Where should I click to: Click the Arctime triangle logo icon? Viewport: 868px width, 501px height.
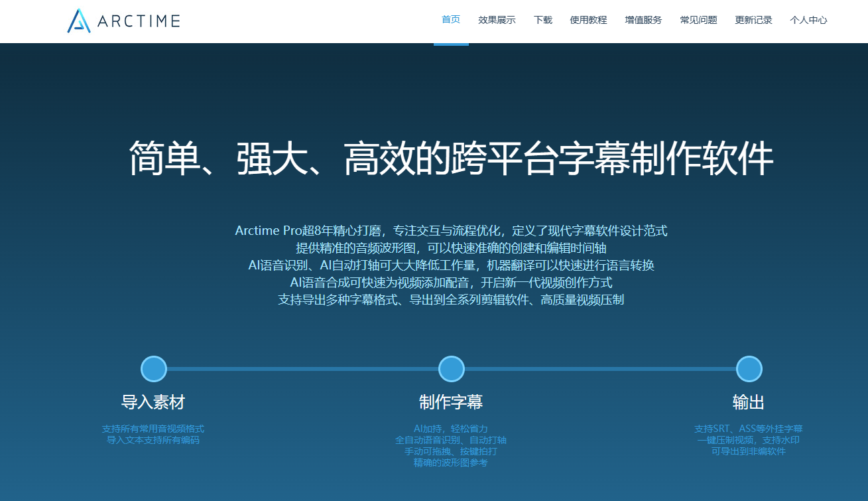click(x=78, y=21)
